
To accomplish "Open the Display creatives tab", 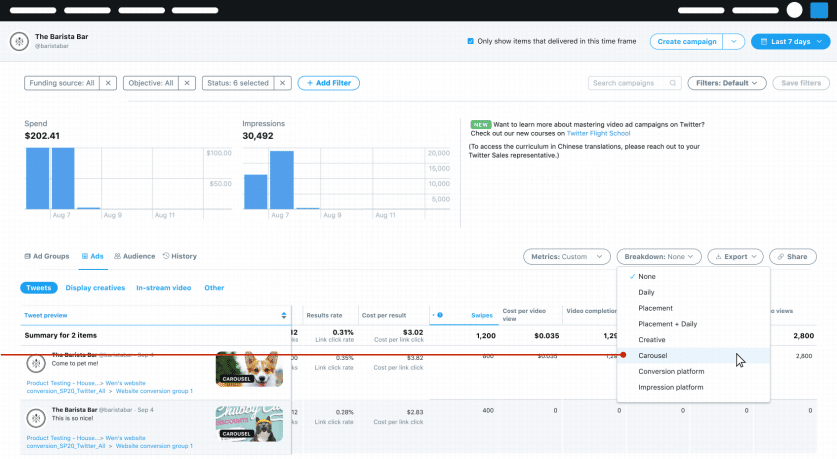I will point(95,288).
